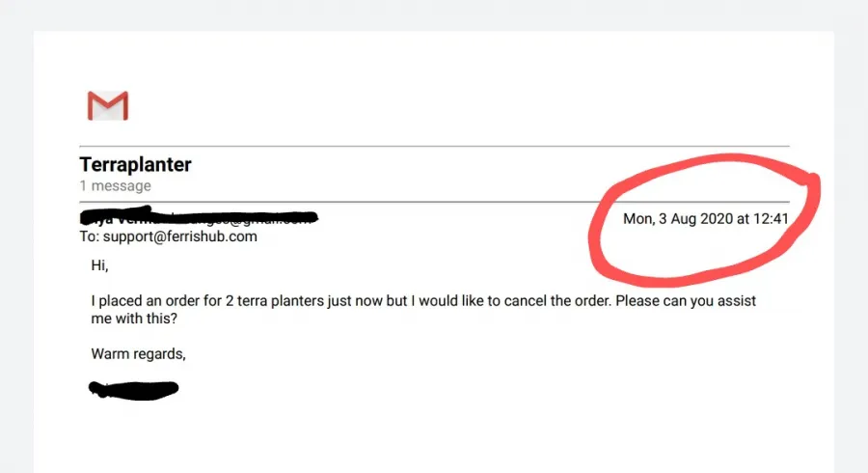Viewport: 868px width, 473px height.
Task: Click the blacked-out signature under Warm regards
Action: pyautogui.click(x=133, y=390)
